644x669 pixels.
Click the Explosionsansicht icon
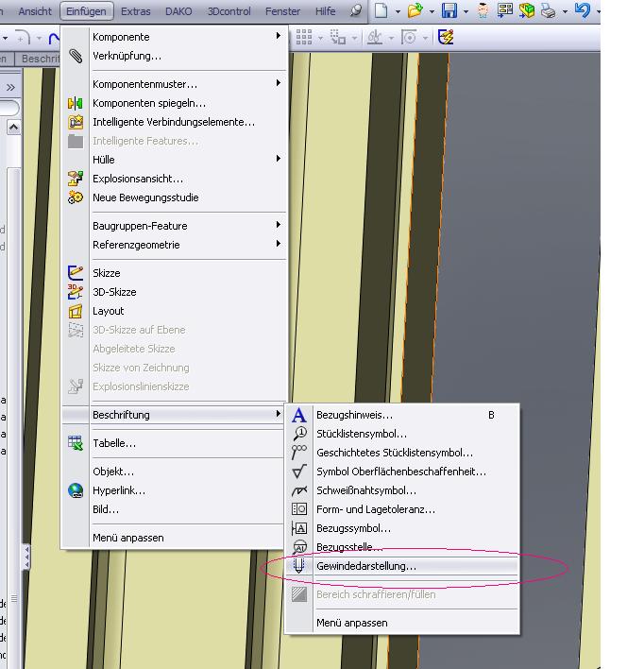coord(76,179)
